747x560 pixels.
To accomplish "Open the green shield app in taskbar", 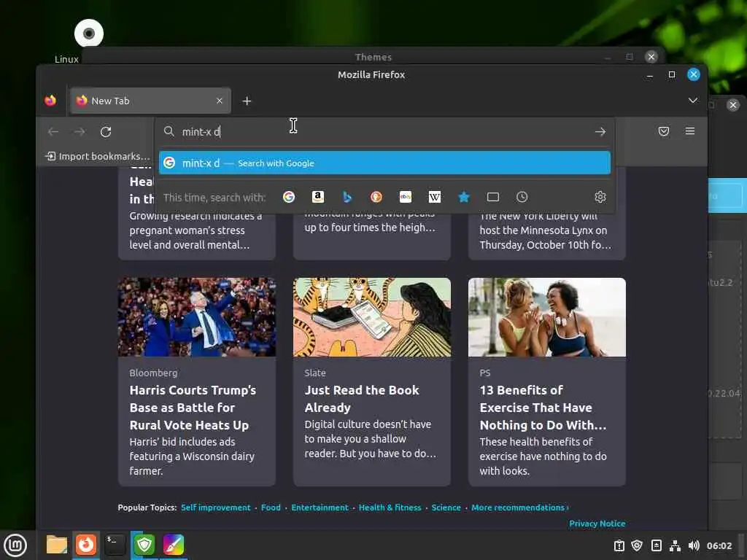I will (x=144, y=545).
